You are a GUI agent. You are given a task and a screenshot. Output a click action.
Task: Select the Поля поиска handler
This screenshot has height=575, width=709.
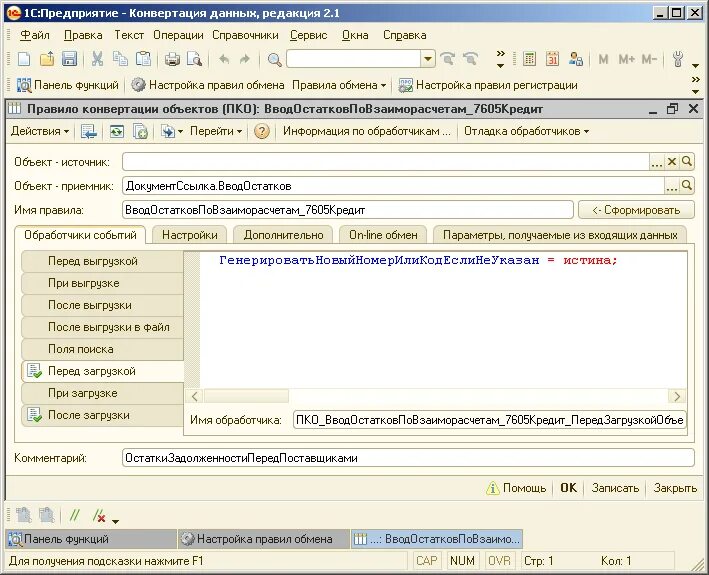tap(102, 349)
